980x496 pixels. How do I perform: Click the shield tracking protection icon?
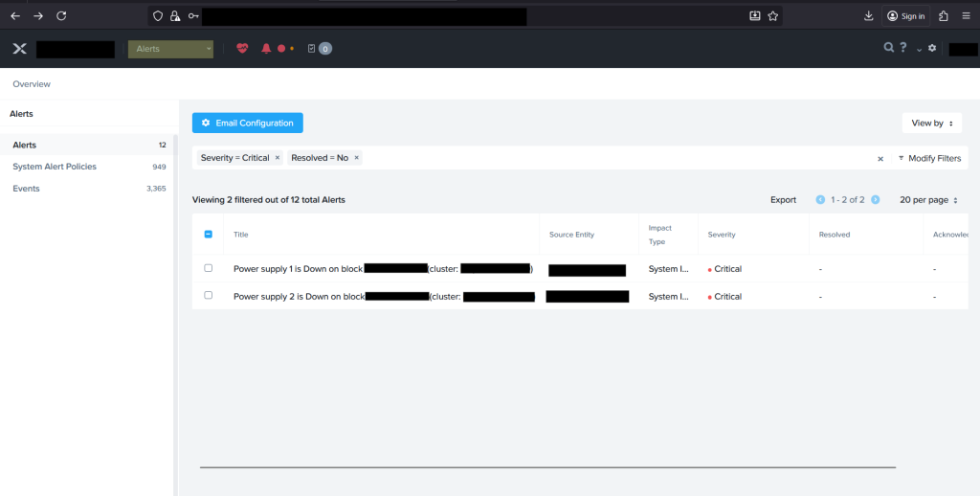[158, 16]
